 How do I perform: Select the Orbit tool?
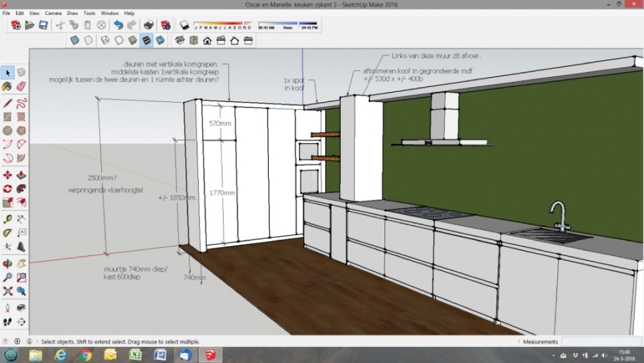pos(8,263)
